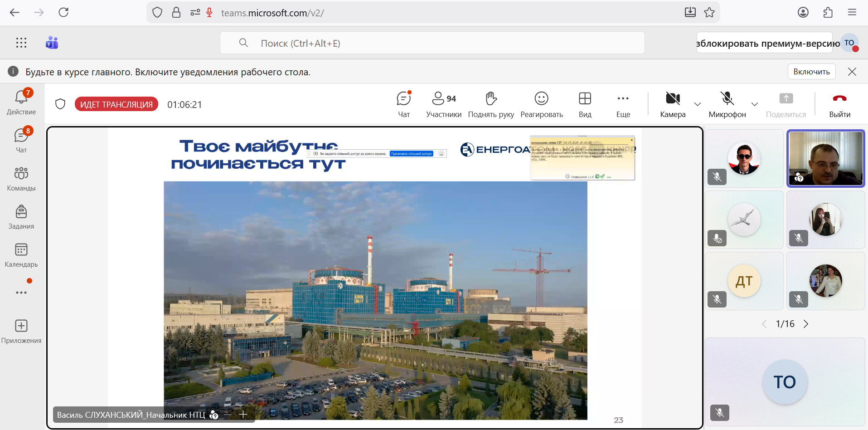The image size is (868, 430).
Task: Click the Поиск search field
Action: point(432,43)
